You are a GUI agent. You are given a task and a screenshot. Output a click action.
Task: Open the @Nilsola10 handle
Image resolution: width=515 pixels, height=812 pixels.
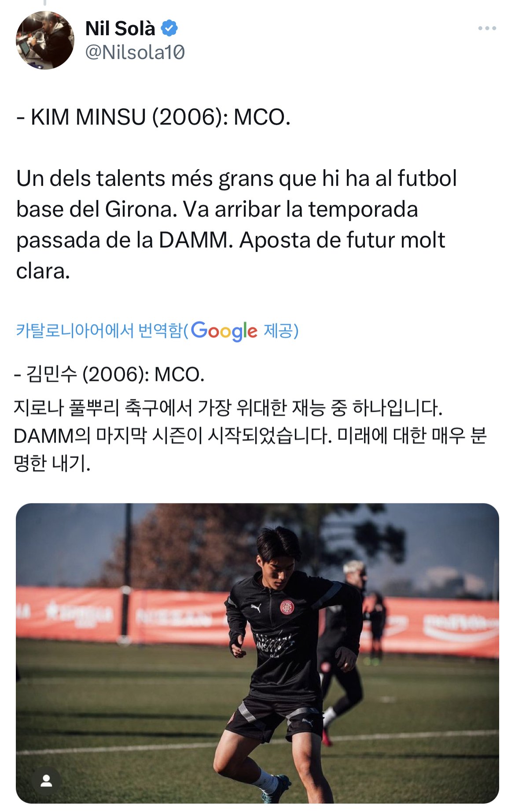pyautogui.click(x=135, y=52)
